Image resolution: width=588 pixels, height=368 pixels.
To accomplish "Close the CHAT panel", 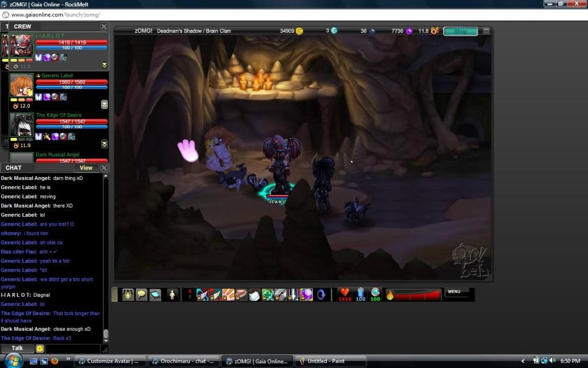I will [x=104, y=168].
